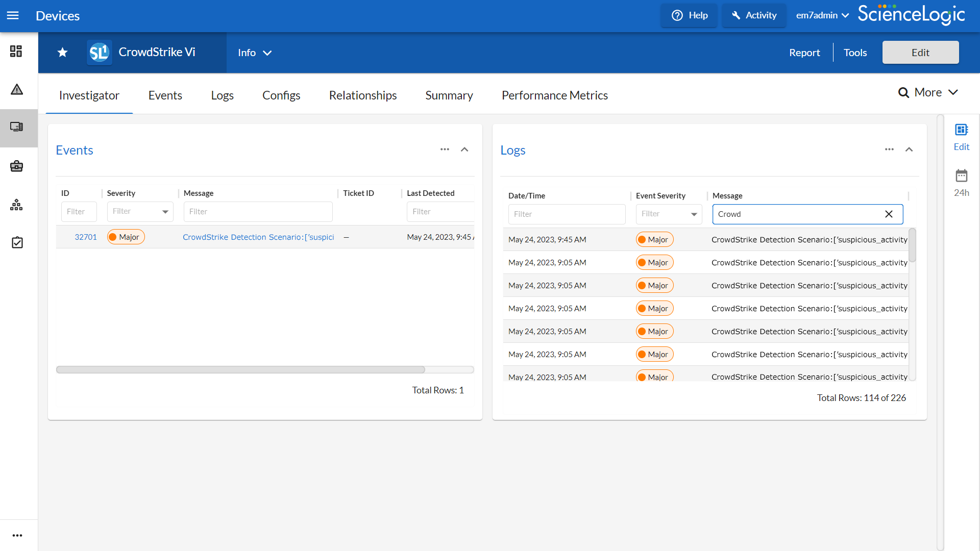Switch to the Relationships tab
This screenshot has width=980, height=551.
pyautogui.click(x=362, y=95)
